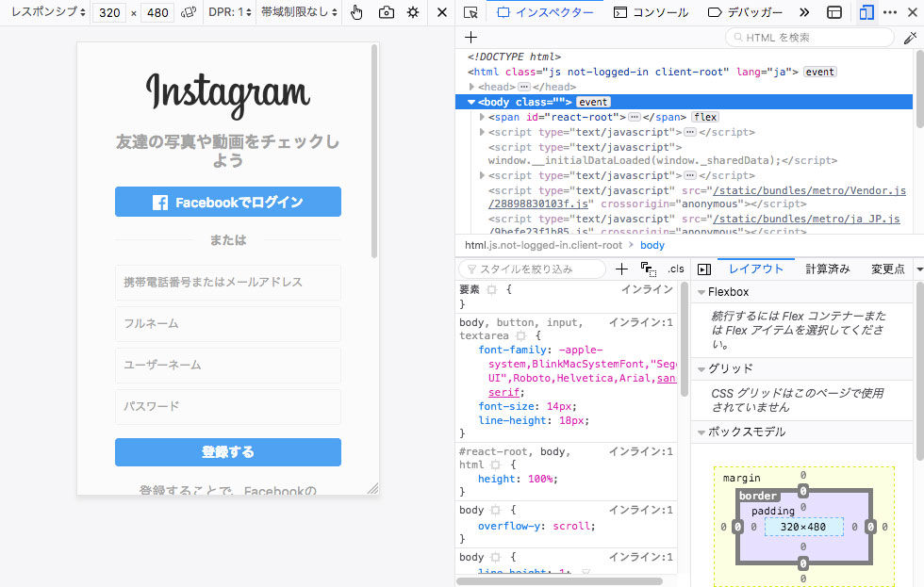The image size is (924, 587).
Task: Toggle touch simulation hand icon
Action: pos(356,12)
